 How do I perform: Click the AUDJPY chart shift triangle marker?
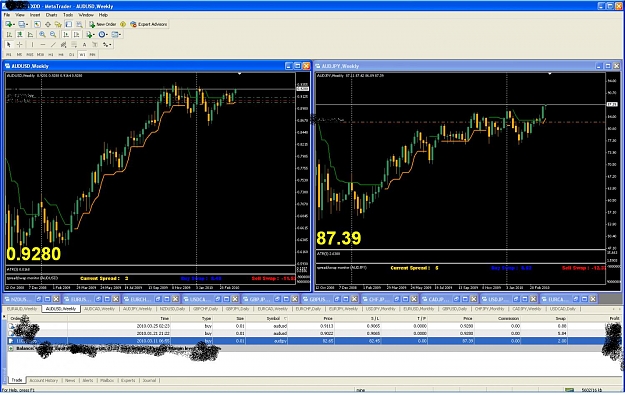click(550, 74)
